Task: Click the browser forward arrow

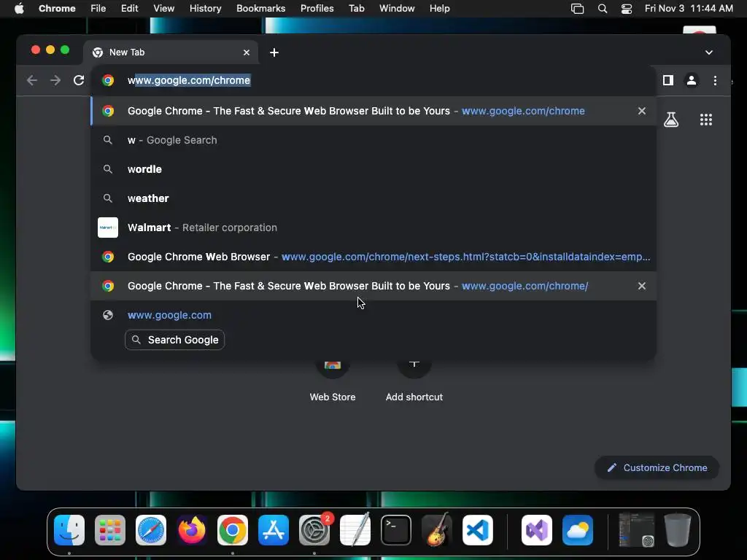Action: pos(55,80)
